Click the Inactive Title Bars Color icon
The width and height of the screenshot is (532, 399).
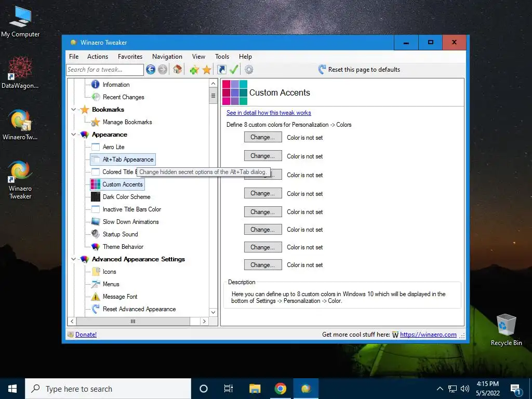(x=96, y=209)
